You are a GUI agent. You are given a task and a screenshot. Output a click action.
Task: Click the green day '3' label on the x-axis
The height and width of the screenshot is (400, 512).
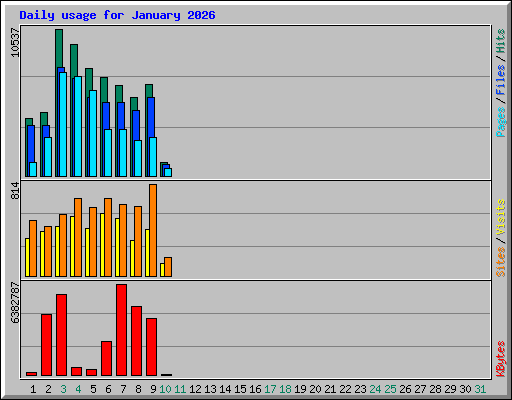pos(63,389)
